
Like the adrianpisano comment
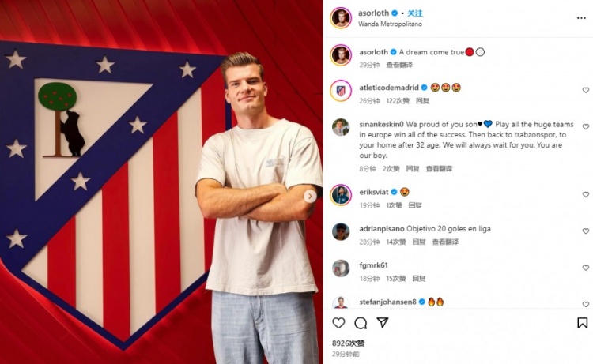(x=585, y=231)
